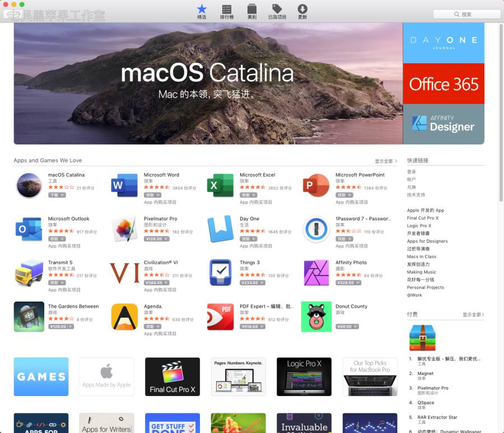The height and width of the screenshot is (433, 504).
Task: Open the PDF Expert icon
Action: coord(220,317)
